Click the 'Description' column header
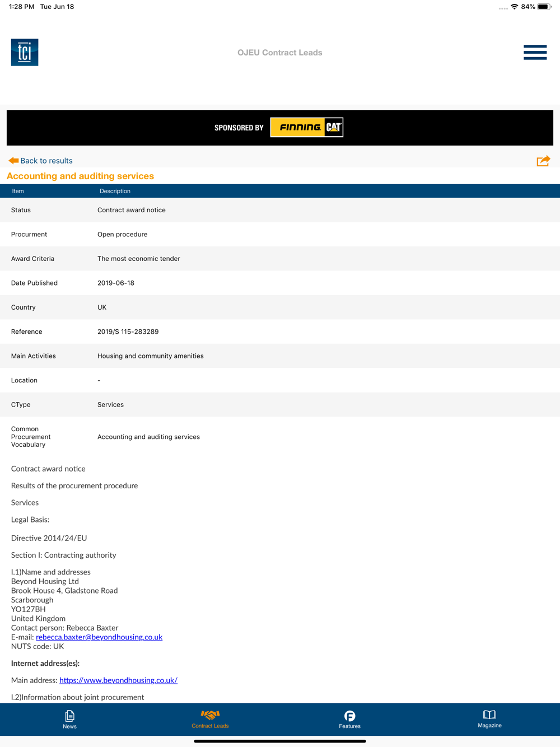 click(115, 191)
